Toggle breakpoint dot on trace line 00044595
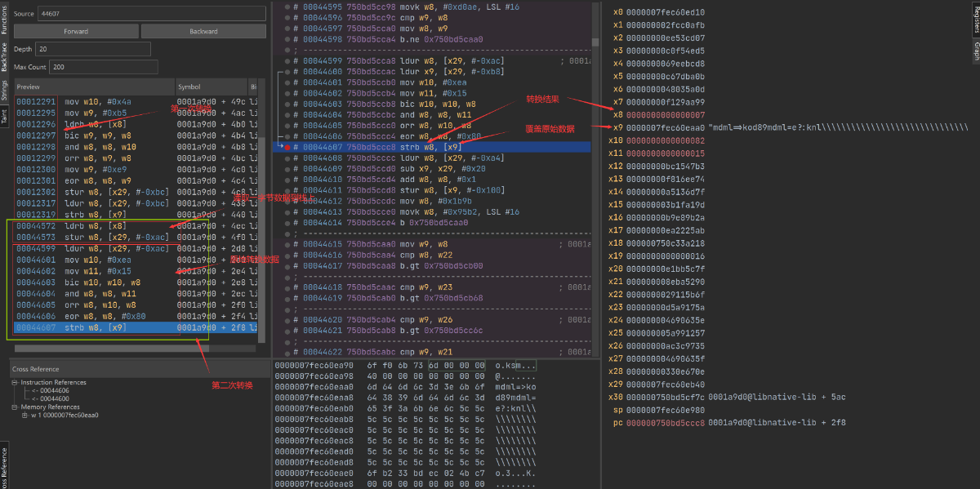This screenshot has height=489, width=980. pyautogui.click(x=286, y=7)
